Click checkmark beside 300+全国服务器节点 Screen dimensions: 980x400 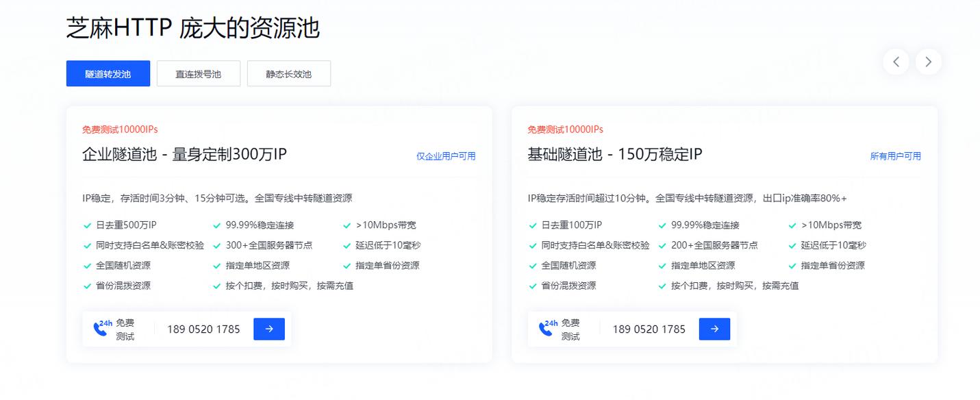click(217, 246)
